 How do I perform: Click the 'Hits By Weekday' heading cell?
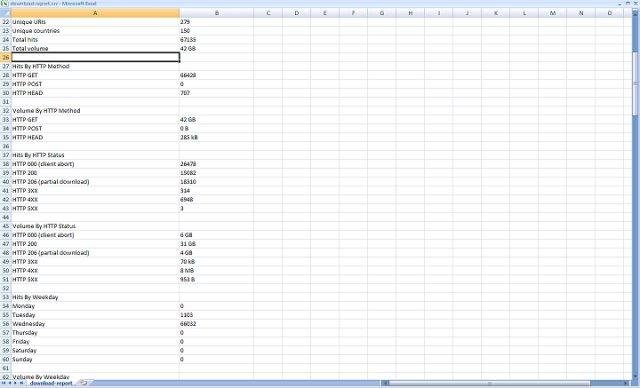tap(95, 297)
